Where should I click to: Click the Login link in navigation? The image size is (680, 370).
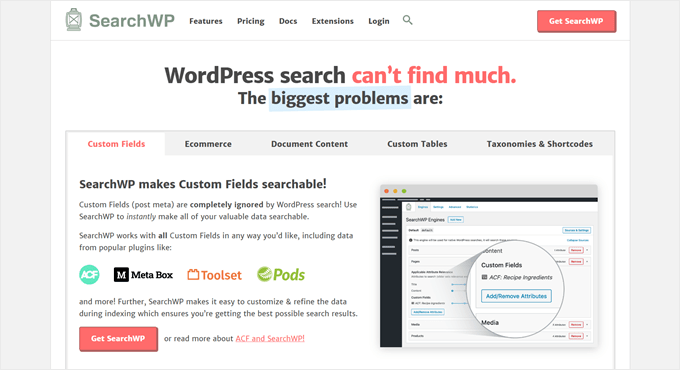point(379,21)
